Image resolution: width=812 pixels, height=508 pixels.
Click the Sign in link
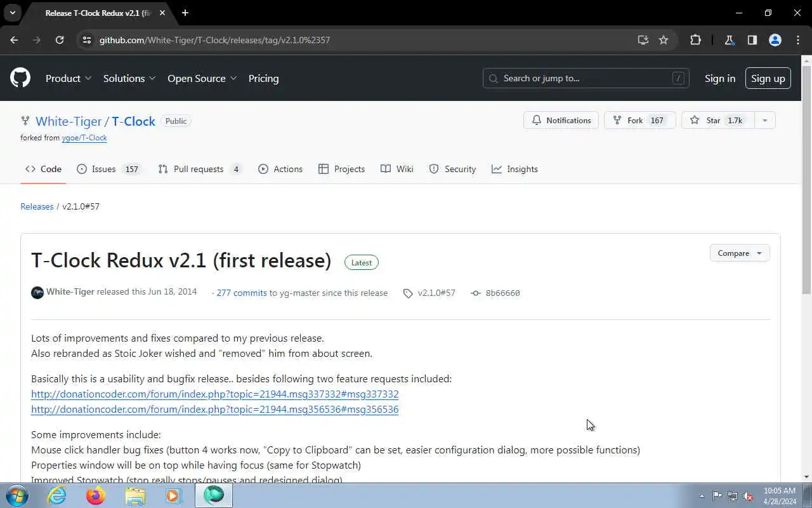point(720,78)
